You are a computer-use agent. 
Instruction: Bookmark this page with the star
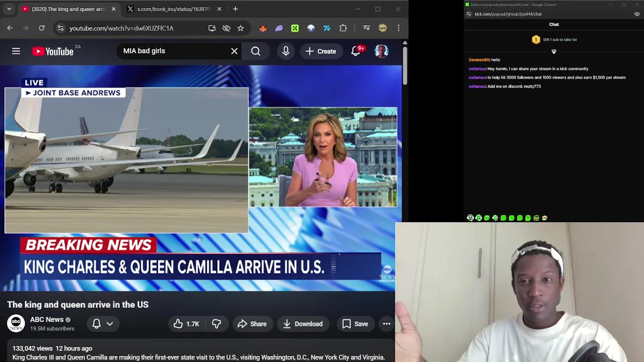240,28
